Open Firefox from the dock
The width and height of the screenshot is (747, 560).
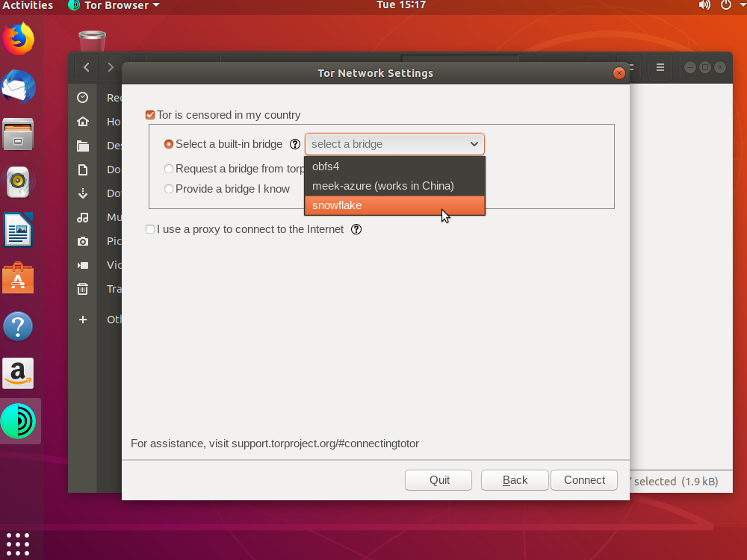(18, 40)
